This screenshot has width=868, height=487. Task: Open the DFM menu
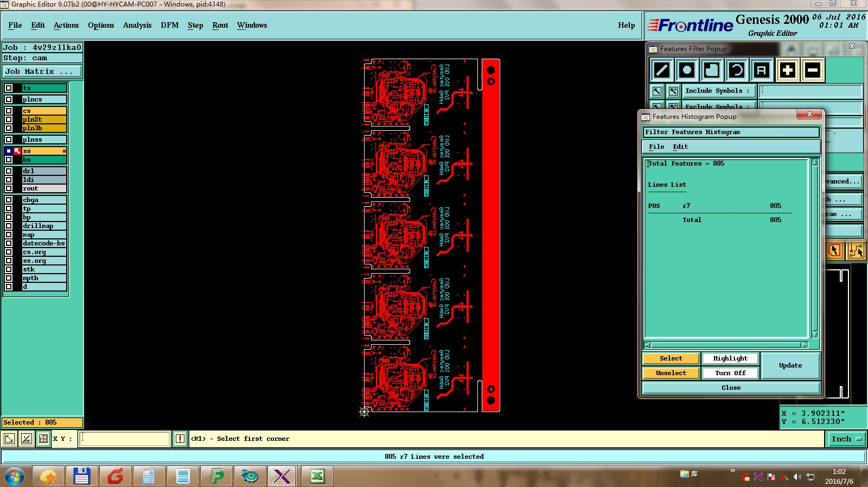pos(170,26)
